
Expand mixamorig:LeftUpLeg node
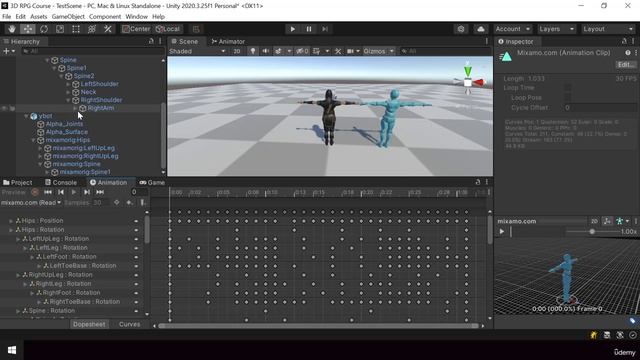pos(40,148)
